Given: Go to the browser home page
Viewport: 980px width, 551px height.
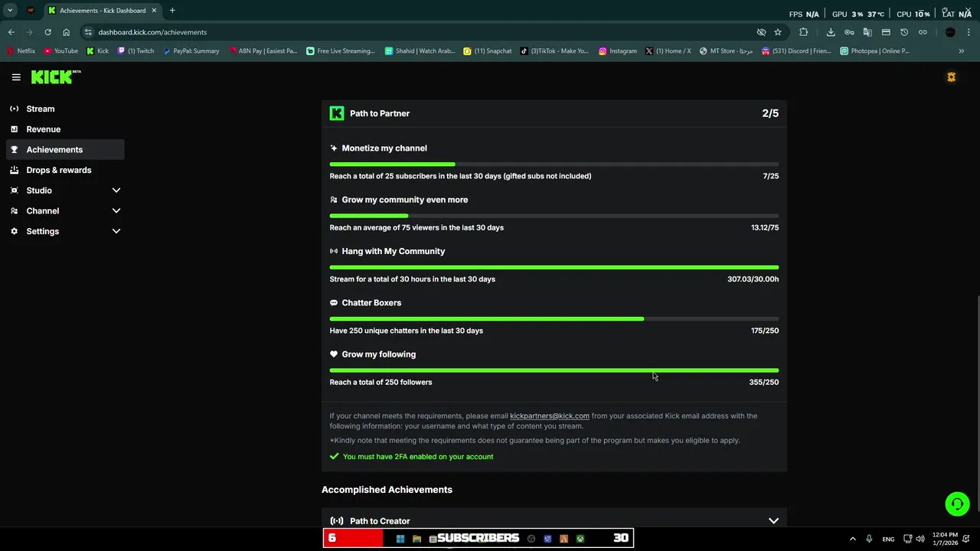Looking at the screenshot, I should pyautogui.click(x=66, y=32).
